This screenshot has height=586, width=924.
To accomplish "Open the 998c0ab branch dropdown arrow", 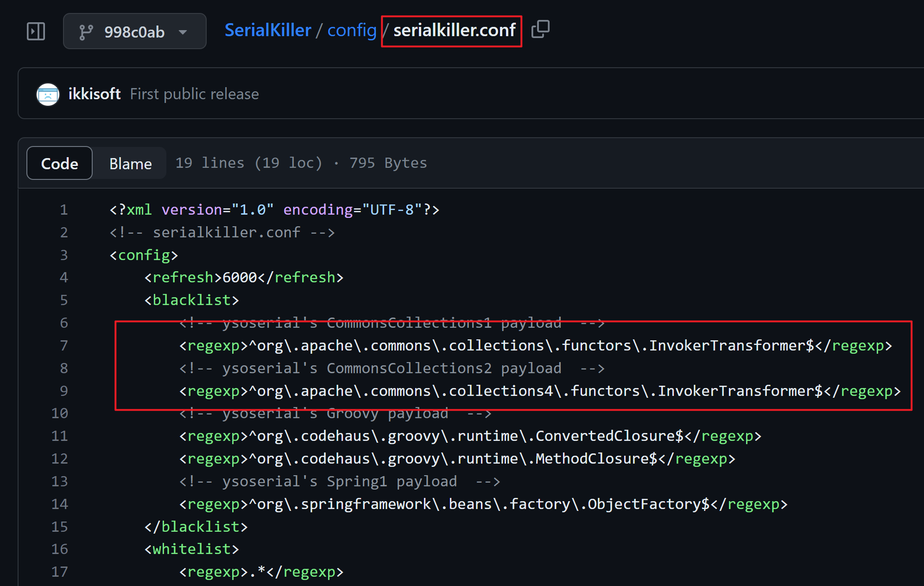I will (x=183, y=32).
